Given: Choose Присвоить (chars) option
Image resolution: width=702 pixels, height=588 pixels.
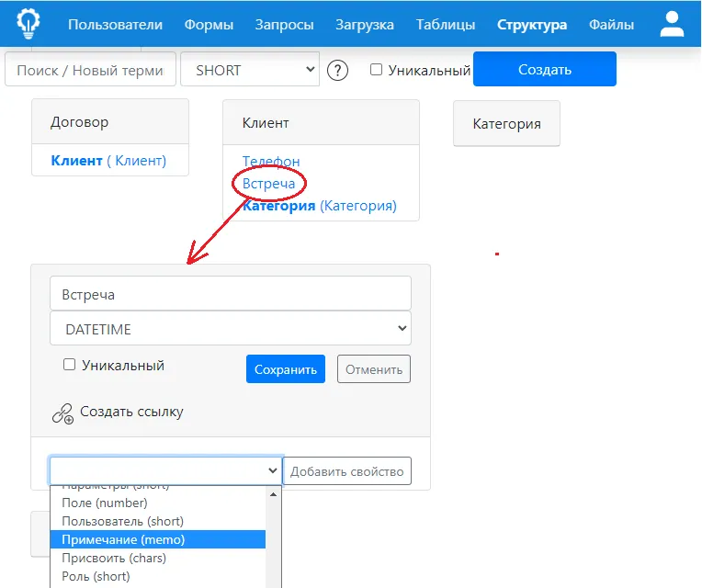Looking at the screenshot, I should 158,558.
